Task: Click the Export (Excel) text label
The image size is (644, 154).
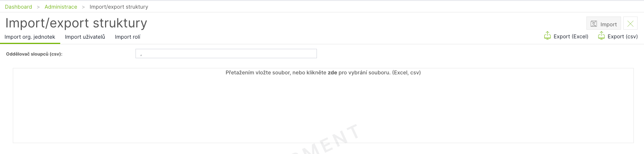Action: pos(571,36)
